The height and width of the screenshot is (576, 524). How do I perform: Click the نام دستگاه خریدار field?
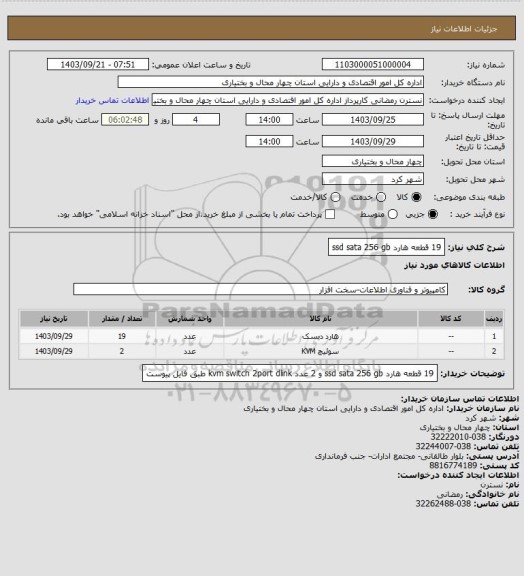[270, 82]
